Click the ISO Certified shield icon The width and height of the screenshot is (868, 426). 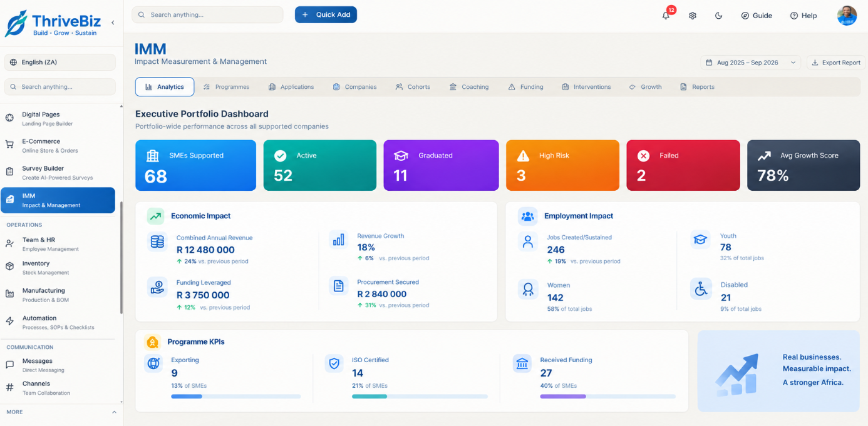(x=334, y=363)
